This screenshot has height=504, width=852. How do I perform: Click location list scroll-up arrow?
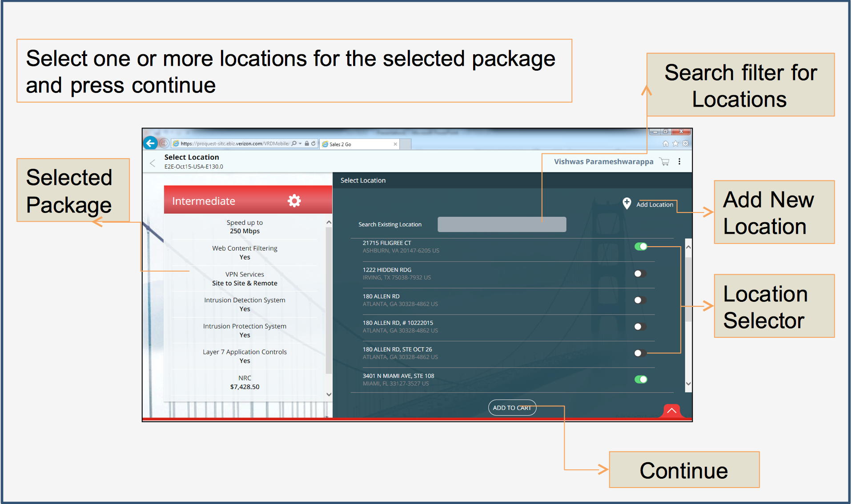tap(688, 247)
